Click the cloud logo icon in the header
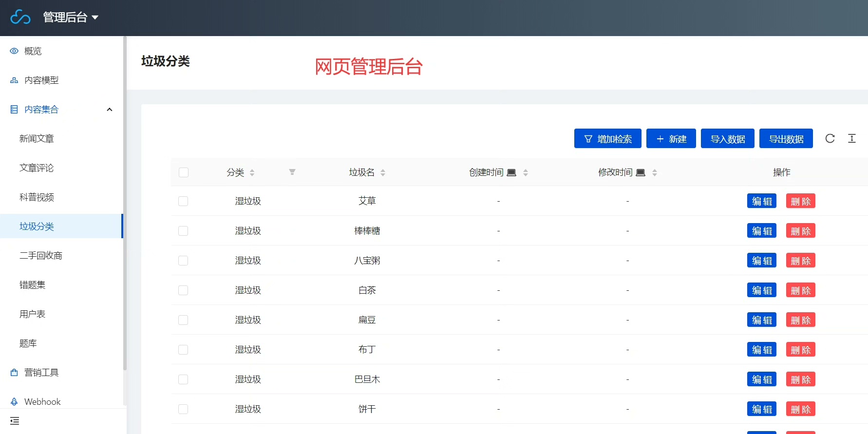Image resolution: width=868 pixels, height=434 pixels. click(20, 17)
